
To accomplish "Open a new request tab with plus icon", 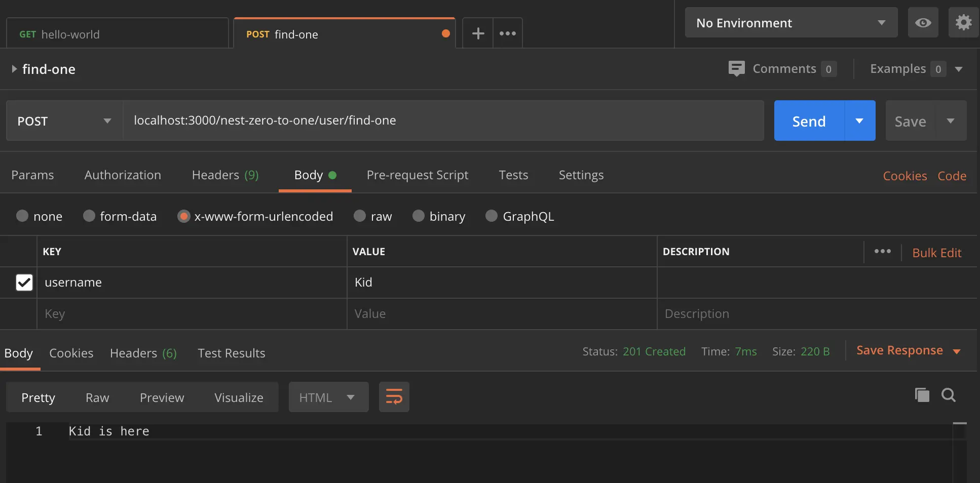I will [x=478, y=33].
